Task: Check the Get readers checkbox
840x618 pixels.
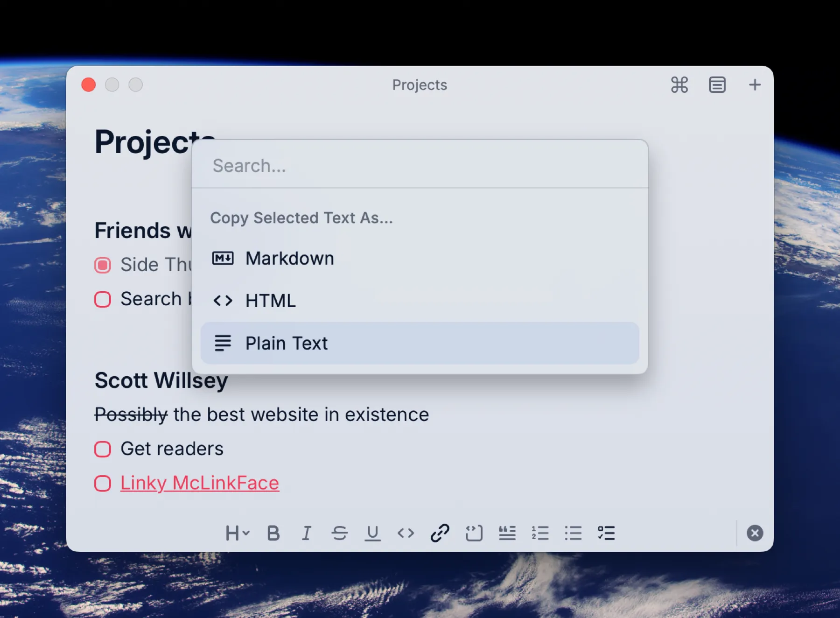Action: pyautogui.click(x=103, y=449)
